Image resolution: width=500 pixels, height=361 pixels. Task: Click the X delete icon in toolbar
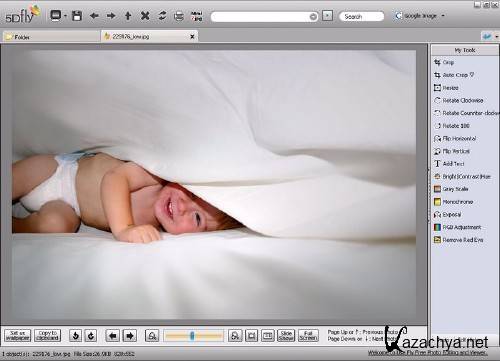(x=145, y=16)
